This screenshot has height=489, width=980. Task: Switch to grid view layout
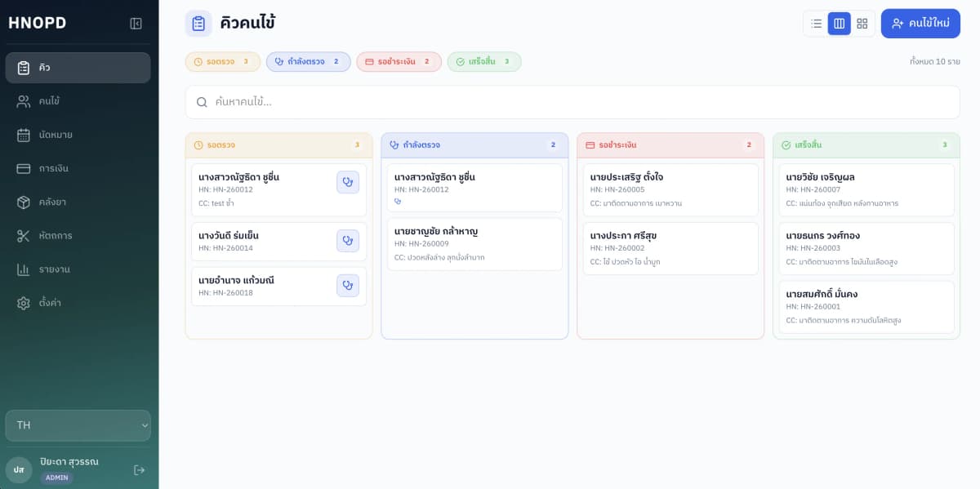[x=862, y=24]
